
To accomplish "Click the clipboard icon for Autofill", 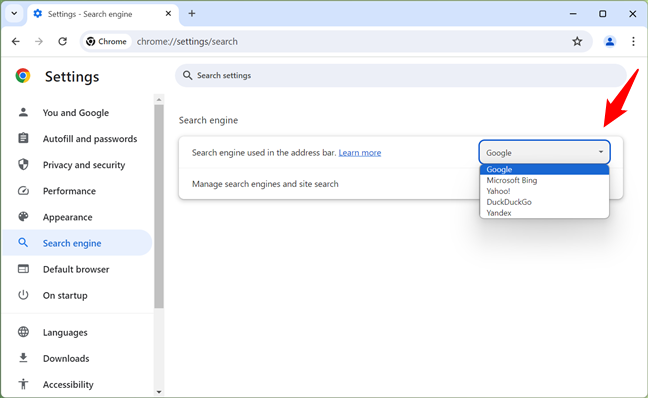I will coord(23,138).
